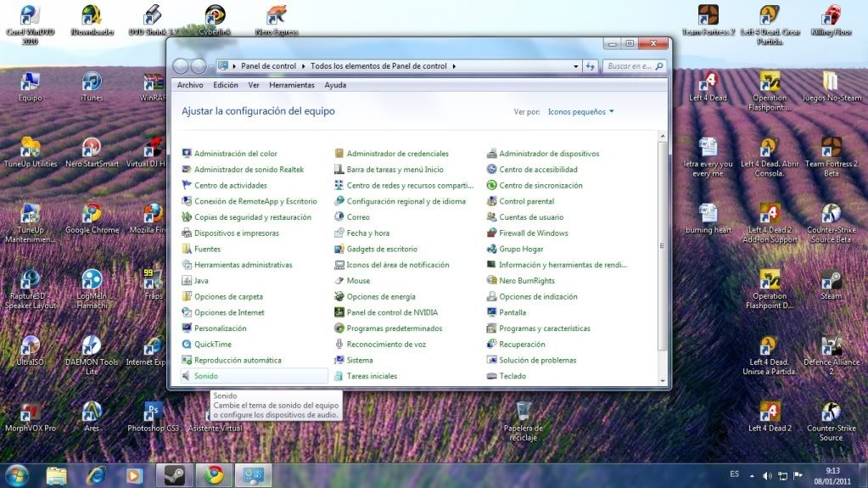Open Fecha y hora icon

339,233
